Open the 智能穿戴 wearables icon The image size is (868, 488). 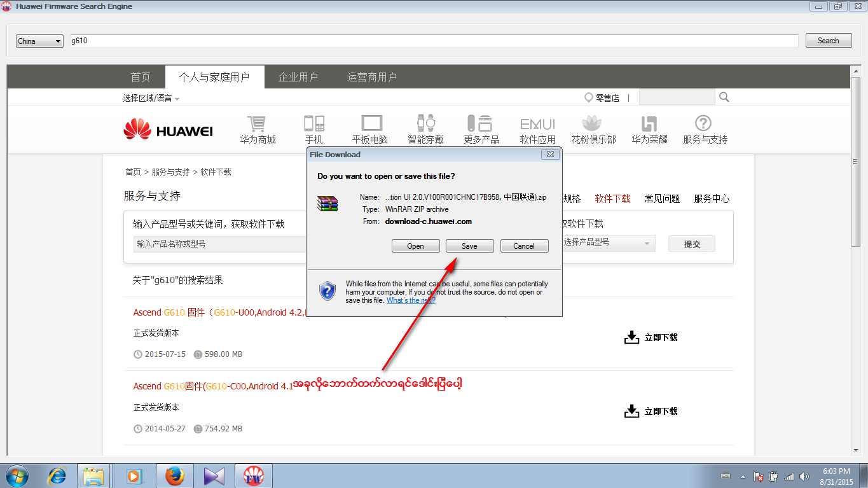coord(425,123)
